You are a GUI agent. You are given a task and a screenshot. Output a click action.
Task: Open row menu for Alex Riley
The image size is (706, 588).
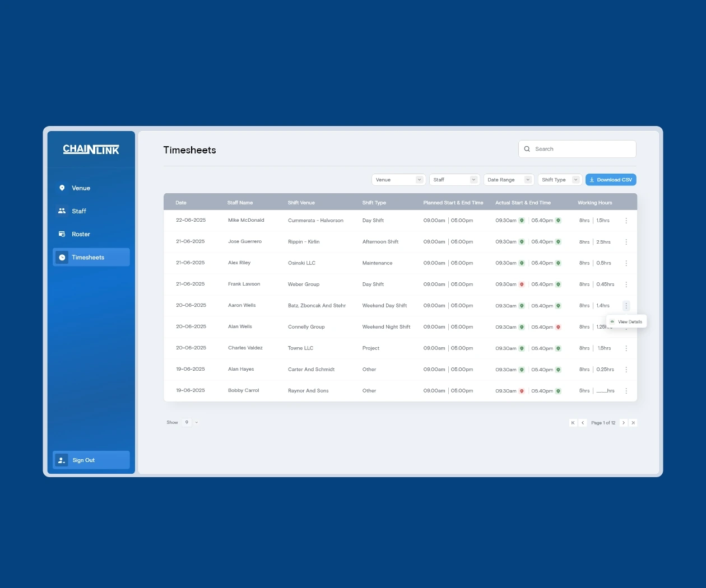point(626,263)
